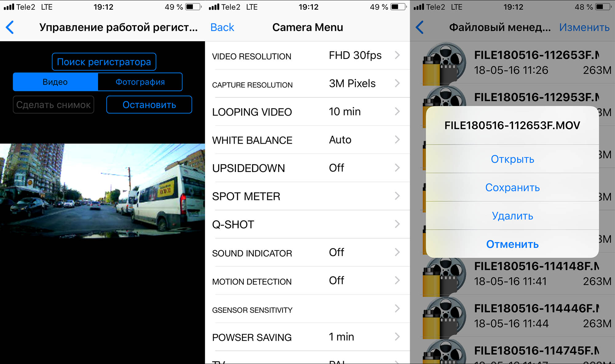The height and width of the screenshot is (364, 615).
Task: Expand the LOOPING VIDEO chevron
Action: (397, 112)
